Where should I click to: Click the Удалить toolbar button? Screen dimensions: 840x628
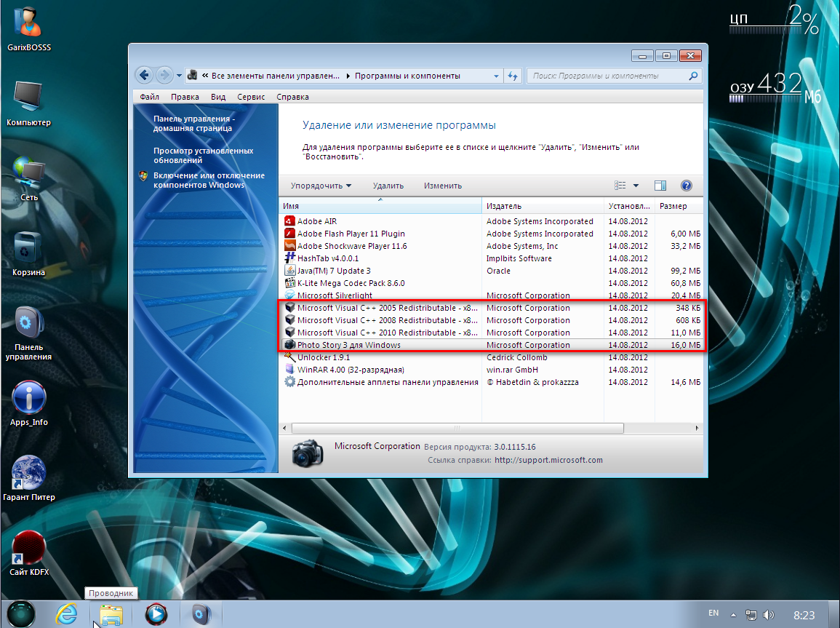(x=388, y=186)
